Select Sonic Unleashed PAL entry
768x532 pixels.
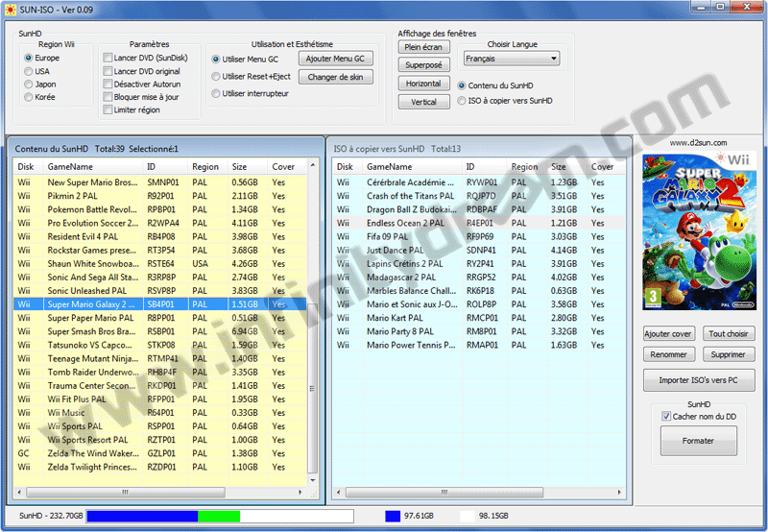[160, 291]
